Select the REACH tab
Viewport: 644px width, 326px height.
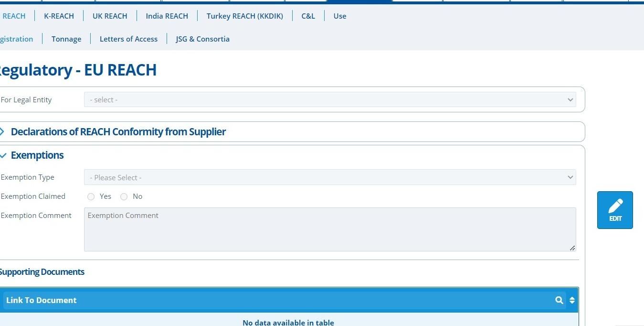(x=14, y=16)
